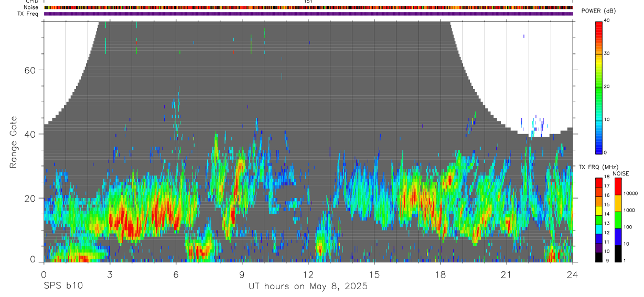The width and height of the screenshot is (644, 297).
Task: Click the 15 hour label on the UT axis
Action: (x=374, y=274)
